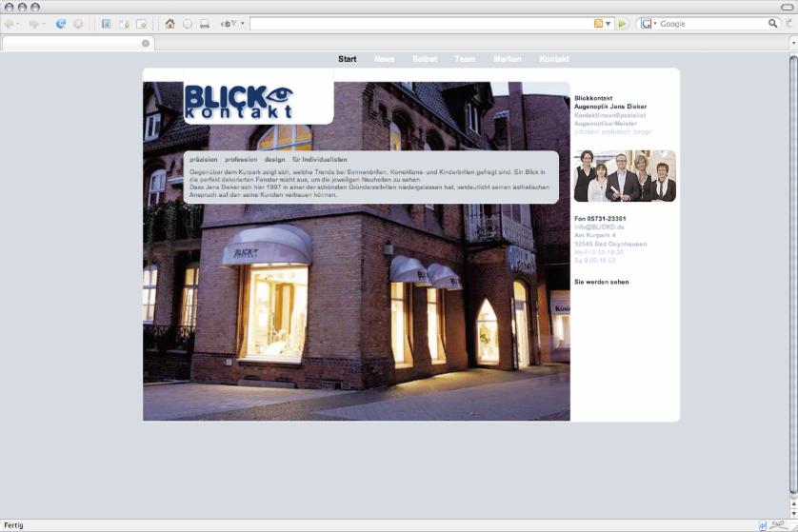Click the green Go arrow button

pos(623,24)
